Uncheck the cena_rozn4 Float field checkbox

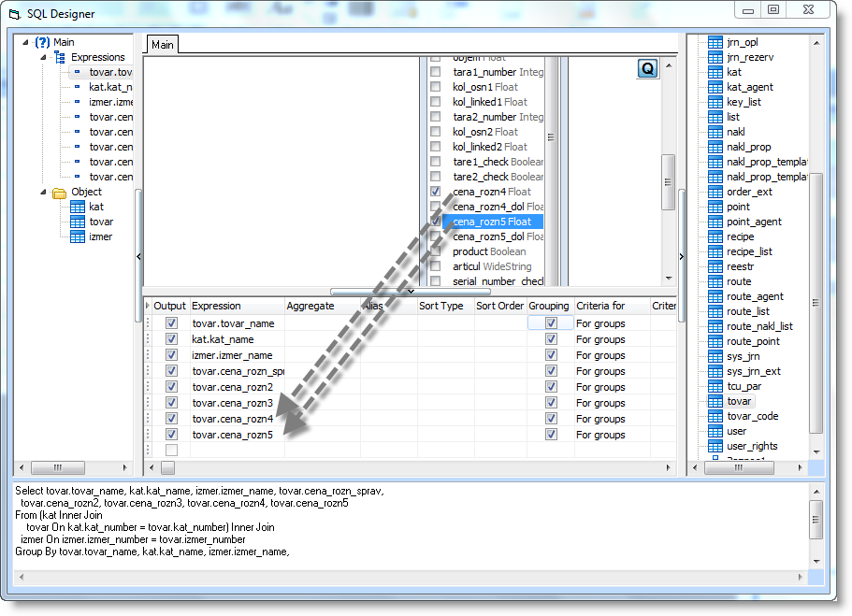click(435, 192)
